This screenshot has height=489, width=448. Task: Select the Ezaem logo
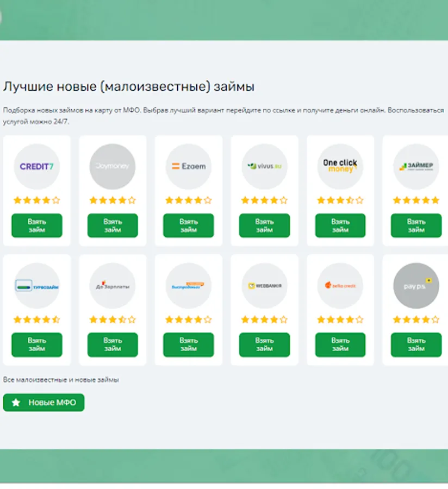pos(189,167)
